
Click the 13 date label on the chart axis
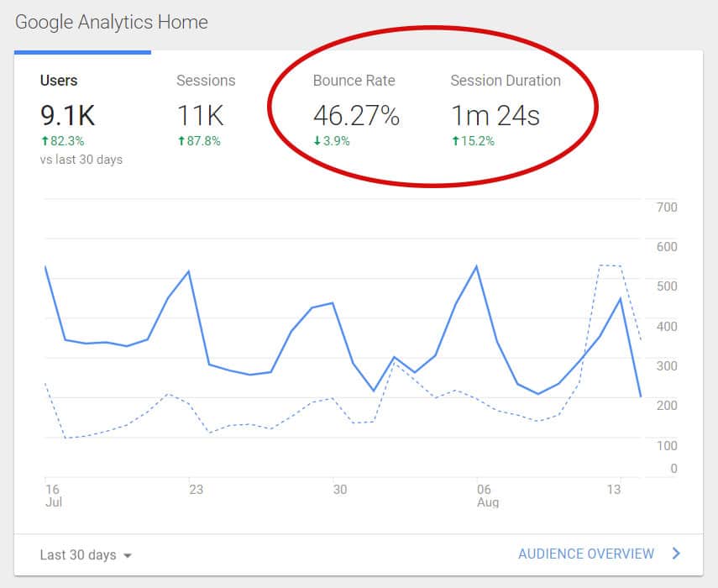click(x=614, y=490)
